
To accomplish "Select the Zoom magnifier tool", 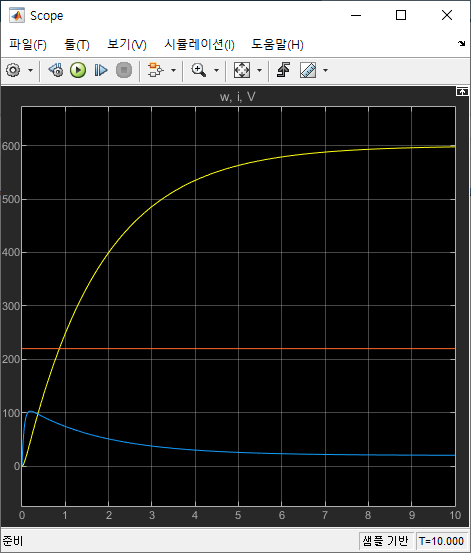I will coord(199,70).
